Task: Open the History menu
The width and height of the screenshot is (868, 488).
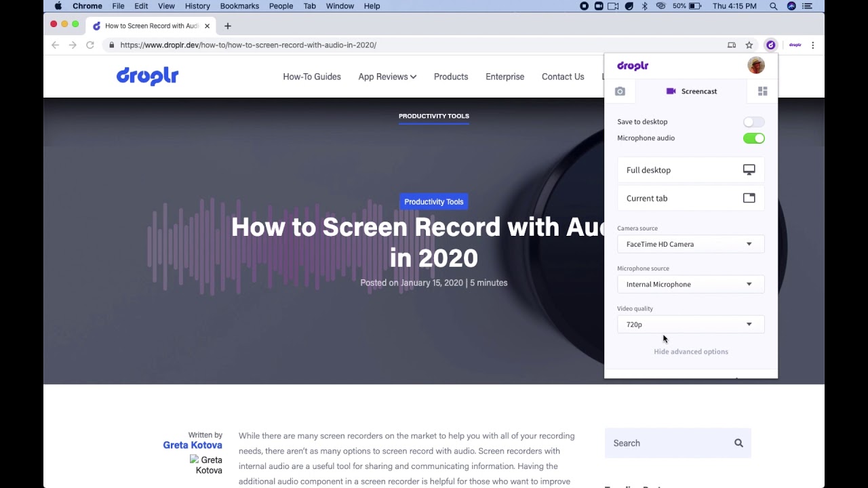Action: click(197, 6)
